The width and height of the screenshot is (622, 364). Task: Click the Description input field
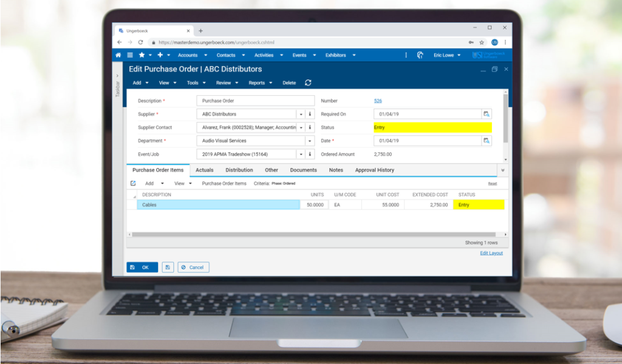click(255, 101)
